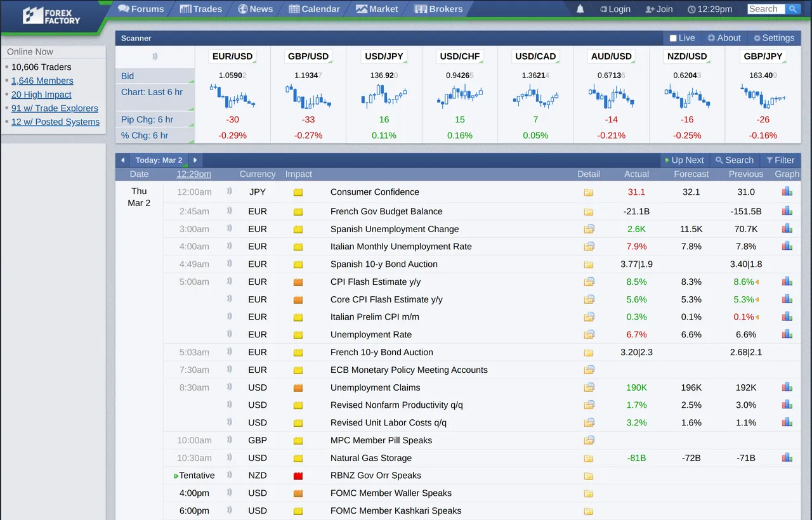Open the % Chg: 6 hr row options
The height and width of the screenshot is (520, 812).
[155, 135]
